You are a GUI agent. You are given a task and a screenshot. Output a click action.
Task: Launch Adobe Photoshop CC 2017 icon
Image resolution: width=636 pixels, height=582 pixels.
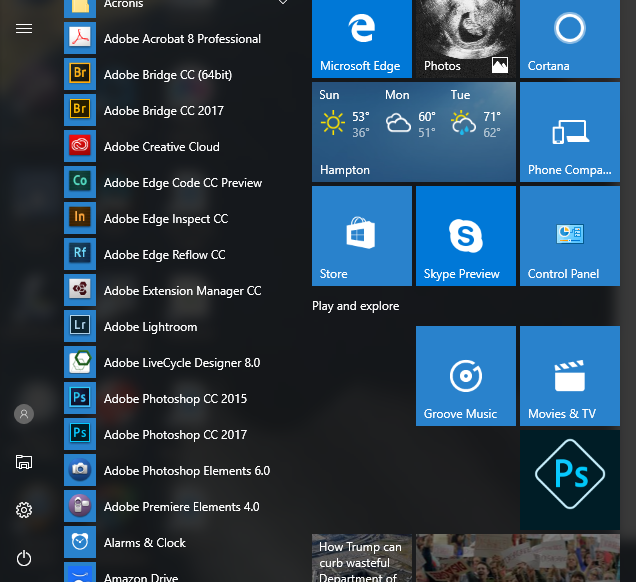(80, 434)
